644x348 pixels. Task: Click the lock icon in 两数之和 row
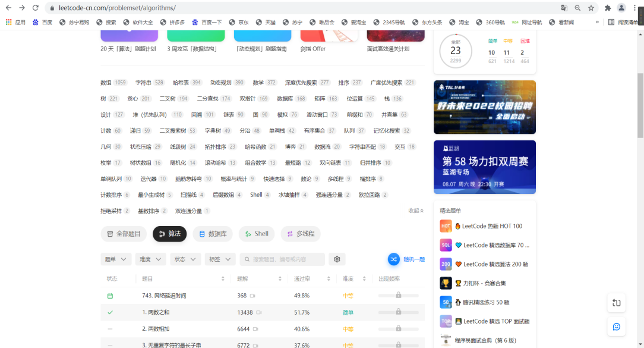coord(399,312)
